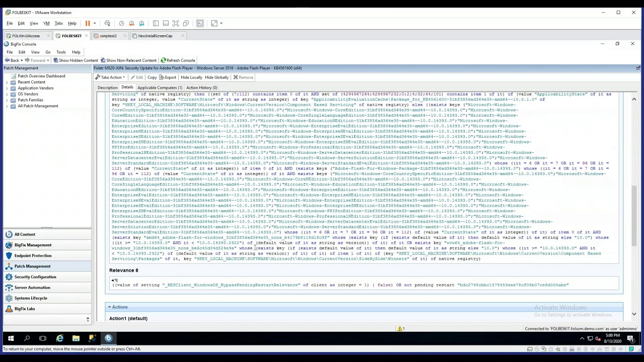Click the warning icon in status bar
This screenshot has width=644, height=362.
pos(400,329)
